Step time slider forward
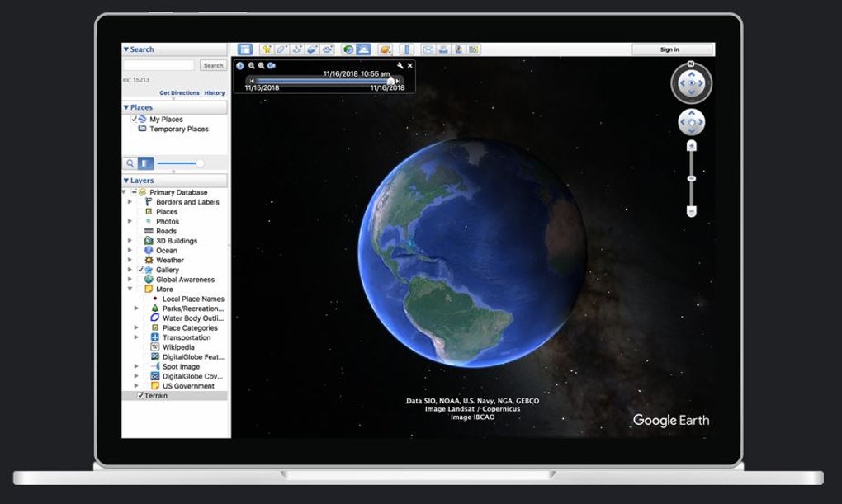 point(398,81)
